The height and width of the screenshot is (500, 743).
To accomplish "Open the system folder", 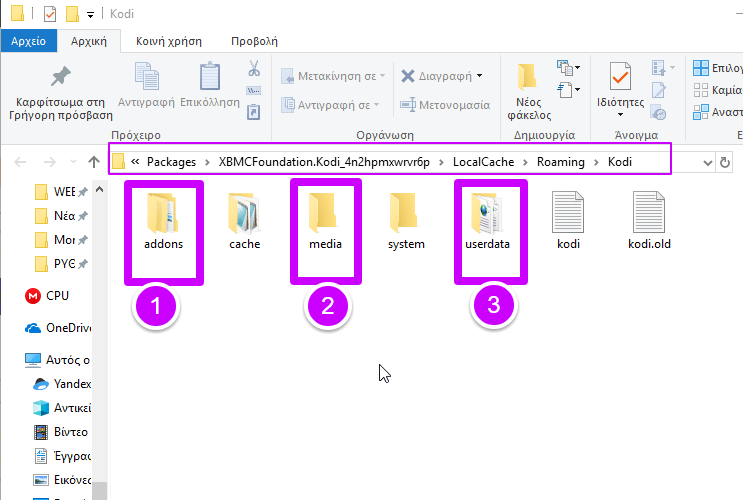I will (x=406, y=221).
